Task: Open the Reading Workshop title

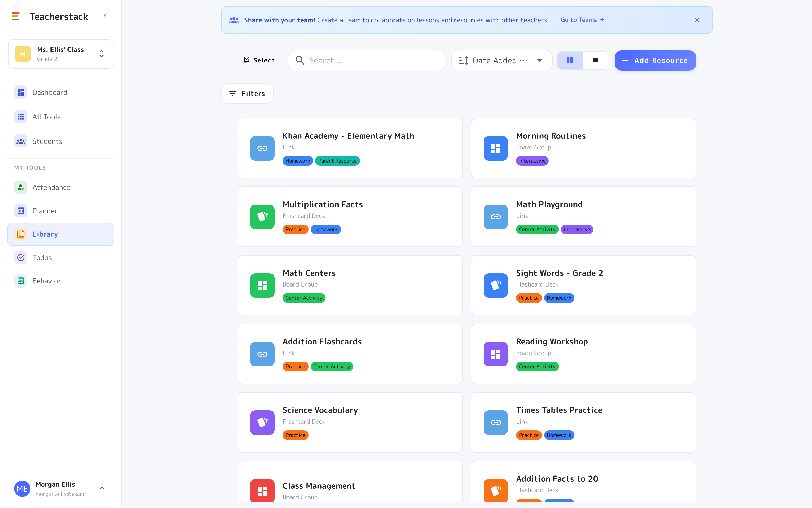Action: [552, 341]
